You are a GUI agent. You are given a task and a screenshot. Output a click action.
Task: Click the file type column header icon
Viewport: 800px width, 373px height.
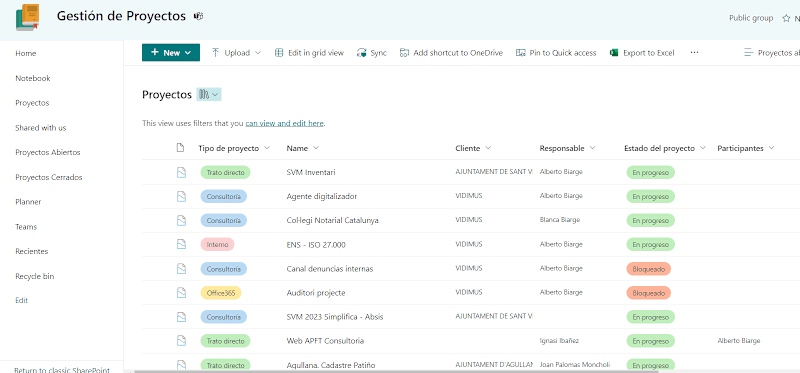click(x=180, y=148)
